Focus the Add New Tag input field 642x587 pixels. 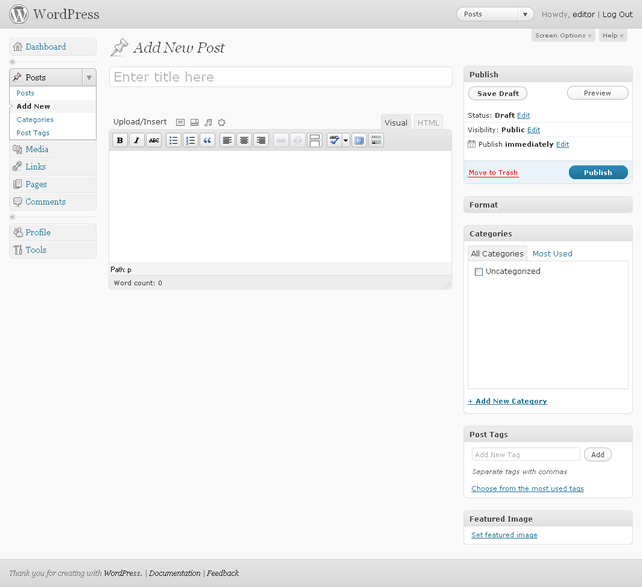click(x=526, y=455)
